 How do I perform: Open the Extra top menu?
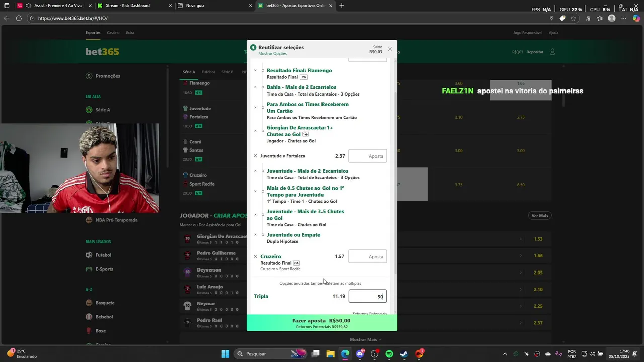coord(130,33)
